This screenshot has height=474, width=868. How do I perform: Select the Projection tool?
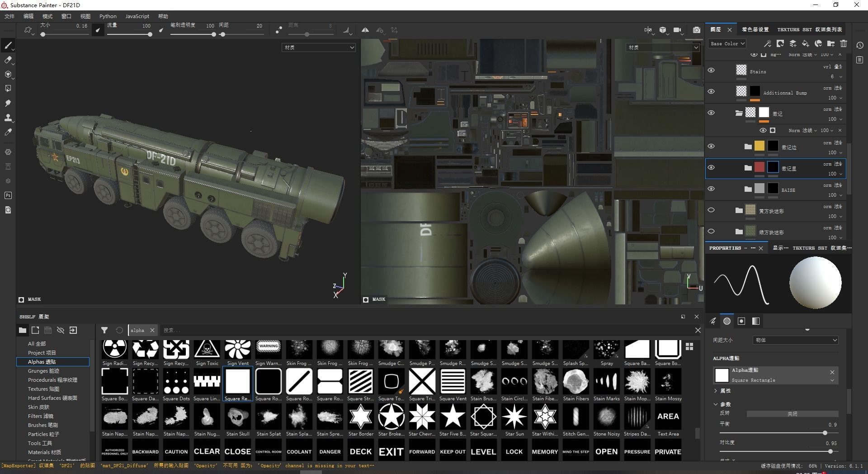click(8, 74)
